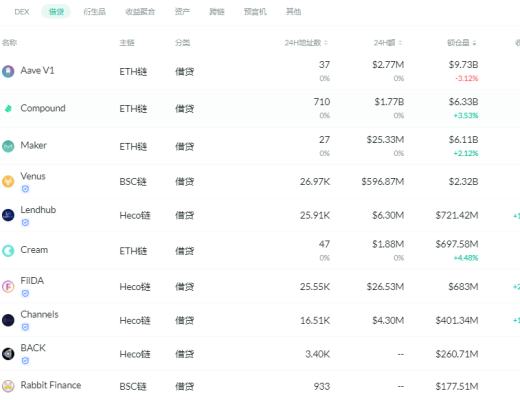The width and height of the screenshot is (520, 400).
Task: Switch to the 收益聚合 tab
Action: [x=140, y=12]
